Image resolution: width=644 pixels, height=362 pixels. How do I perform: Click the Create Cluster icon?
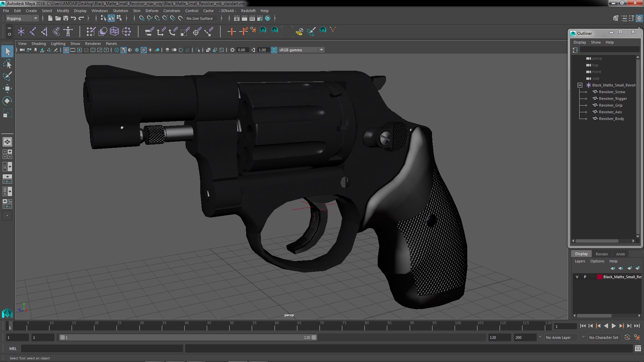126,32
